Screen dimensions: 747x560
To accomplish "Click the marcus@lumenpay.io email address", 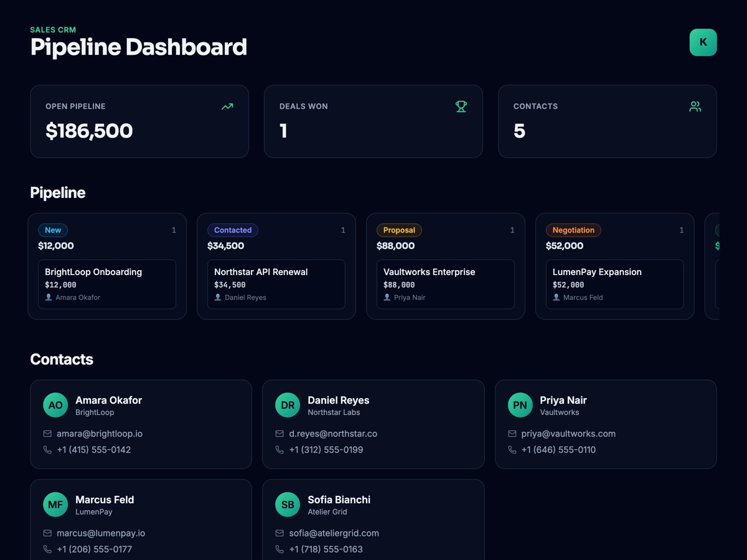I will tap(101, 533).
